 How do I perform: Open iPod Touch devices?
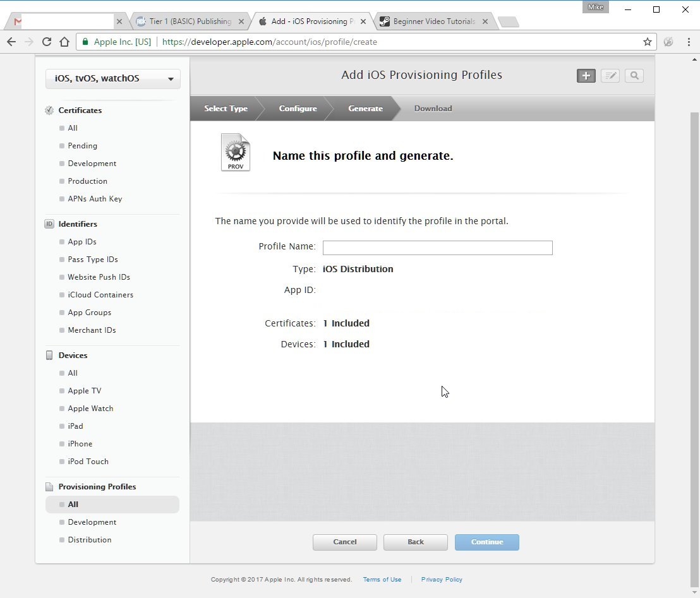pos(88,462)
